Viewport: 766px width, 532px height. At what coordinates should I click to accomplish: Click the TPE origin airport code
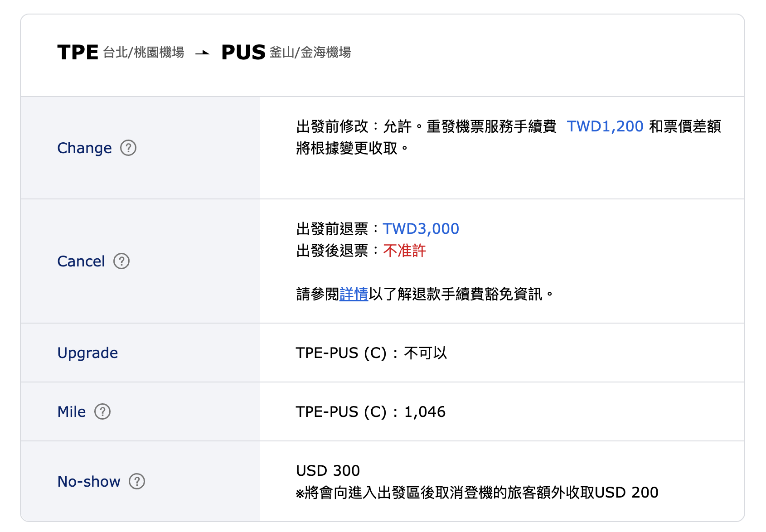78,53
